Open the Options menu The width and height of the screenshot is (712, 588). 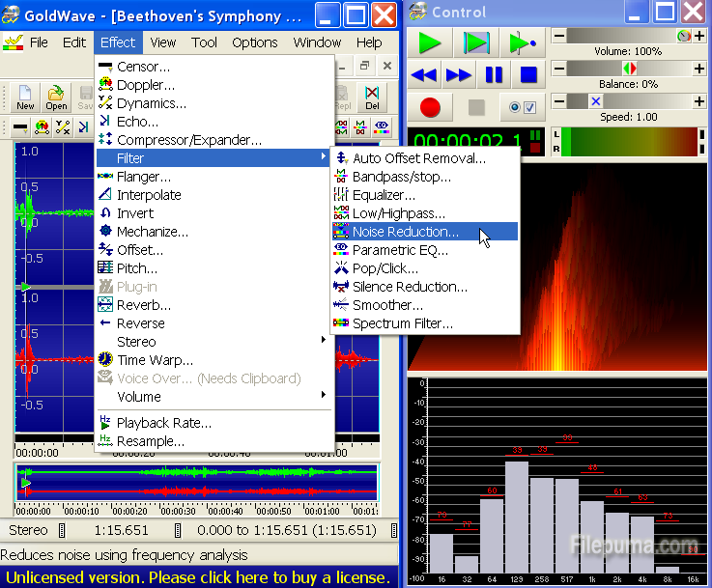tap(255, 42)
